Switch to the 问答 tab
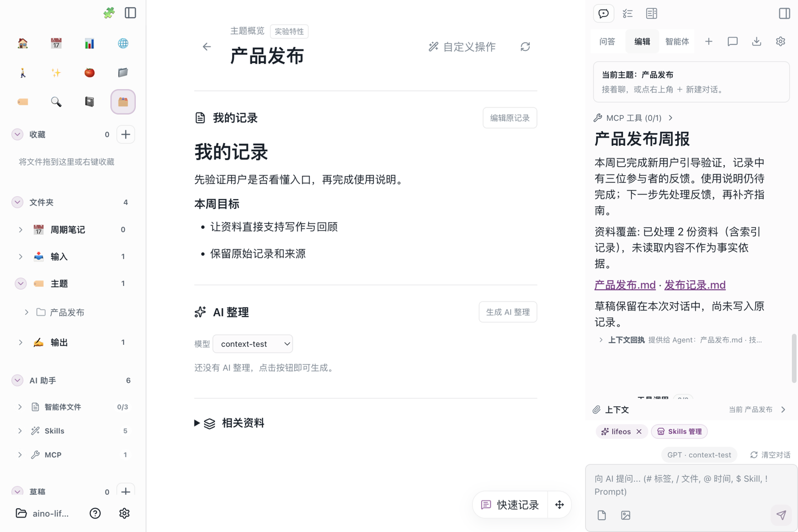Screen dimensions: 798x532 (x=607, y=42)
